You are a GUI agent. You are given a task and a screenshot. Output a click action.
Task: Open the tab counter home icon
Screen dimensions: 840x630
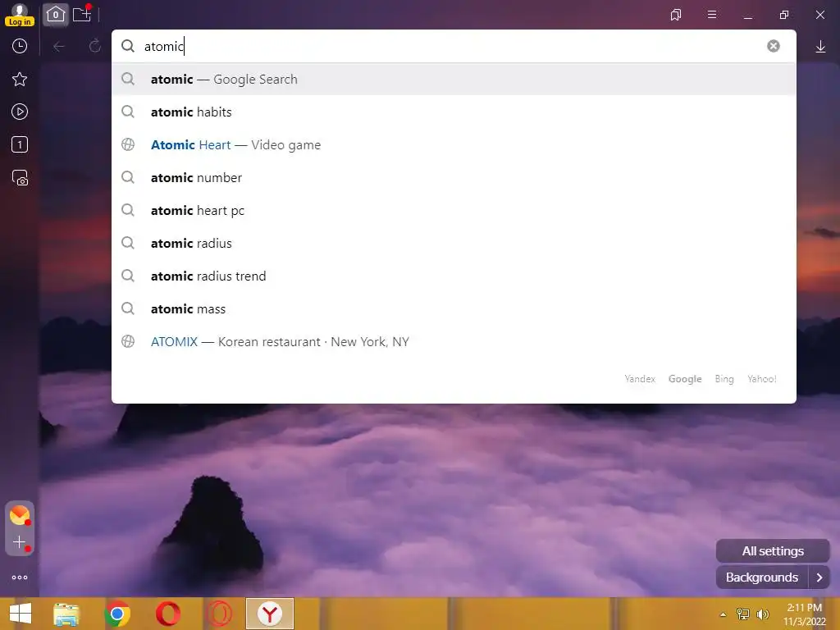(56, 15)
